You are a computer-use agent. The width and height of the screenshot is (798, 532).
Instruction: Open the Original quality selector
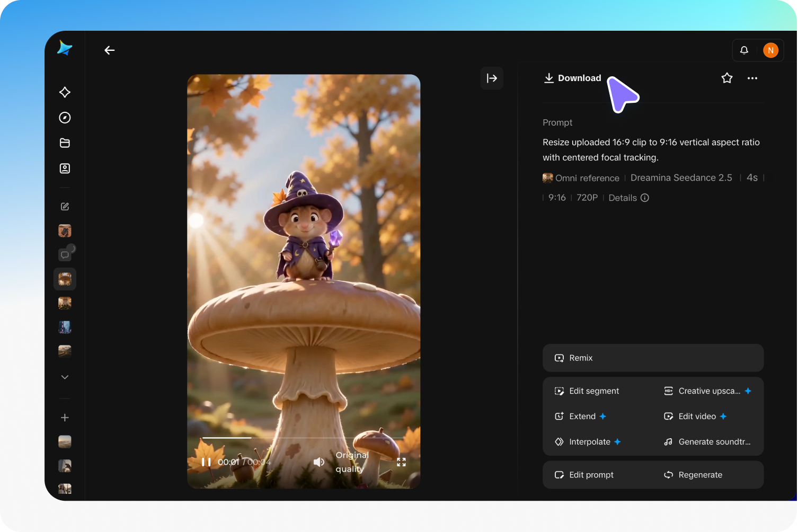tap(352, 462)
